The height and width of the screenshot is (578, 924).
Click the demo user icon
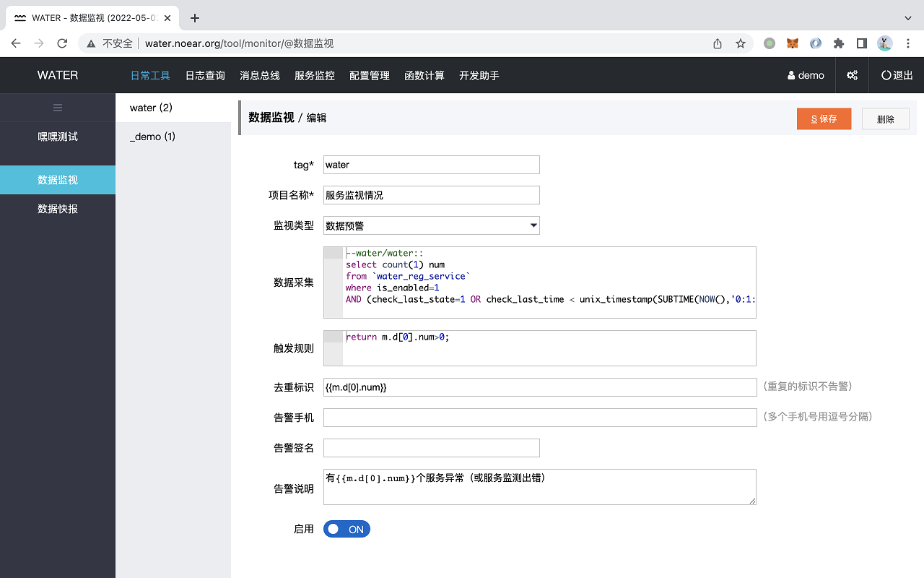791,75
